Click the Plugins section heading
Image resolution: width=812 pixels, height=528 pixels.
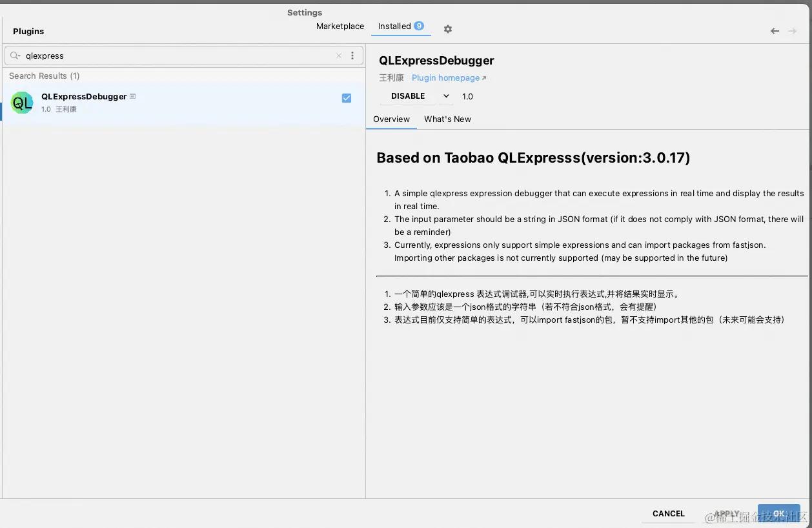[28, 31]
